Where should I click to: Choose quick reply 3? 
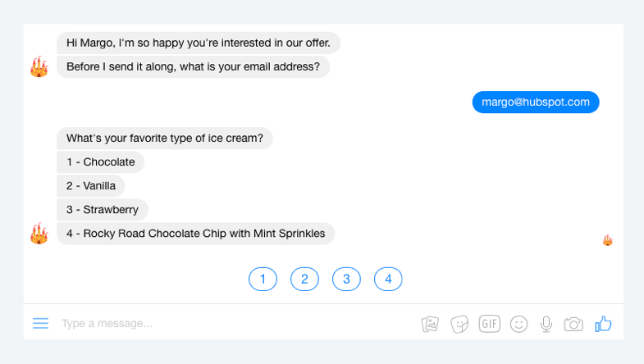(347, 279)
